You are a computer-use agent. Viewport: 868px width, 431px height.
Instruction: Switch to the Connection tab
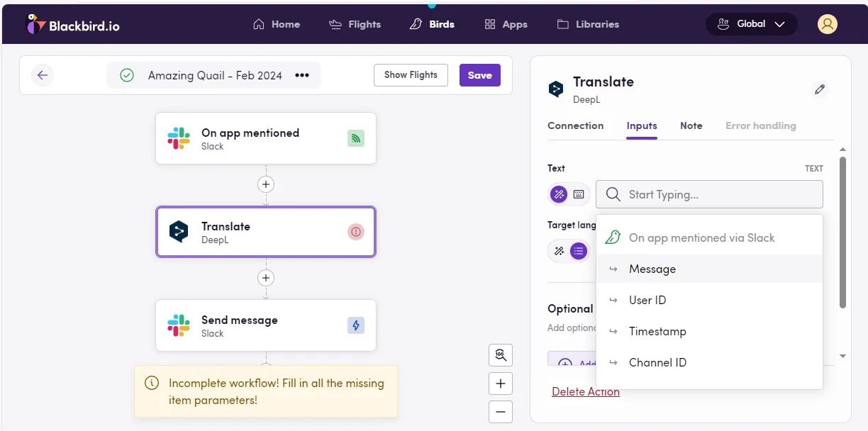tap(575, 125)
